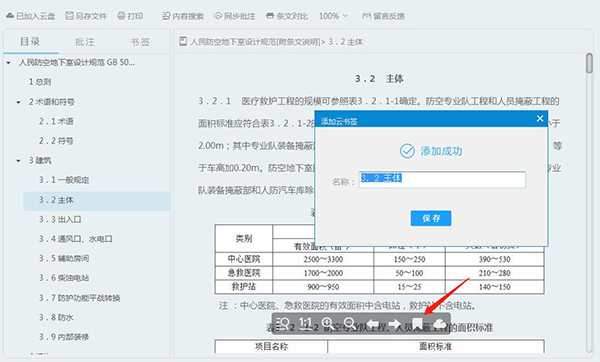
Task: Select 1 总则 in the outline
Action: pyautogui.click(x=40, y=82)
